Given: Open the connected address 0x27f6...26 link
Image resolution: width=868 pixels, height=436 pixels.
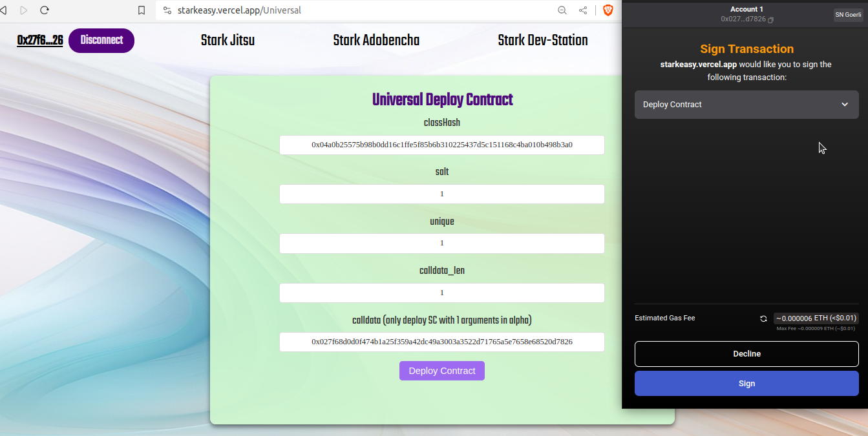Looking at the screenshot, I should coord(40,40).
